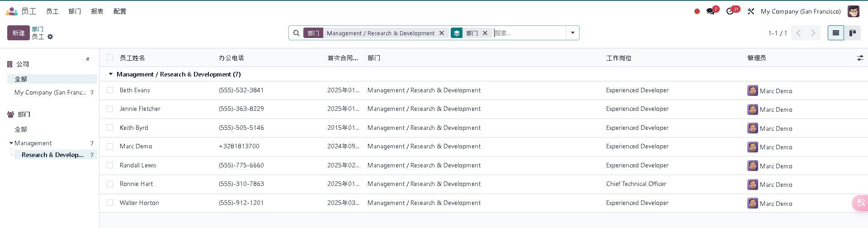Select the checkbox for Beth Evans

point(110,90)
